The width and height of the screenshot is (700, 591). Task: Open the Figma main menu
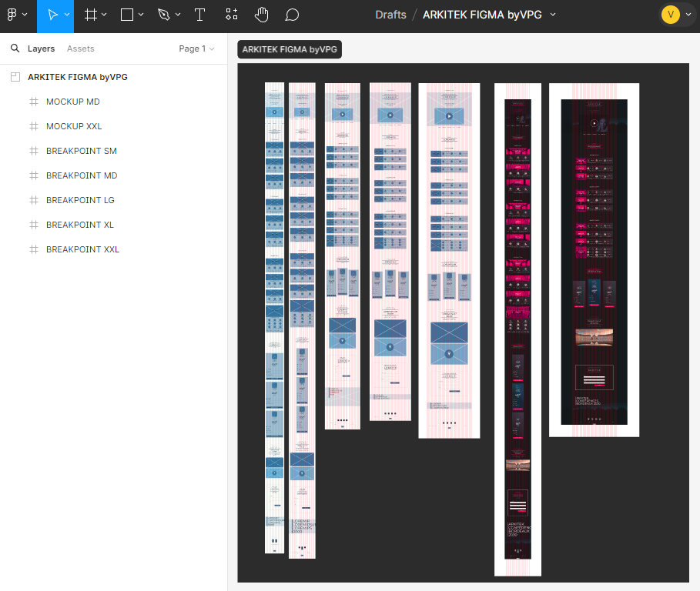16,15
